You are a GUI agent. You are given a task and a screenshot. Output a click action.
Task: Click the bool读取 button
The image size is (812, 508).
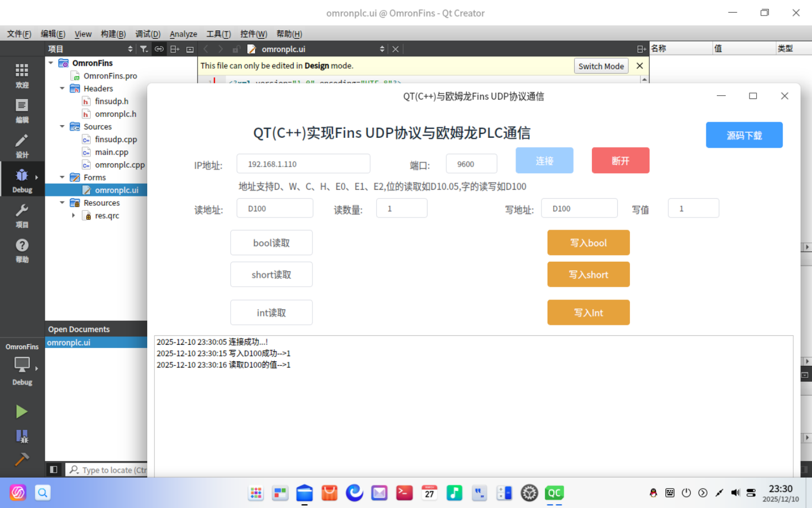(x=271, y=243)
